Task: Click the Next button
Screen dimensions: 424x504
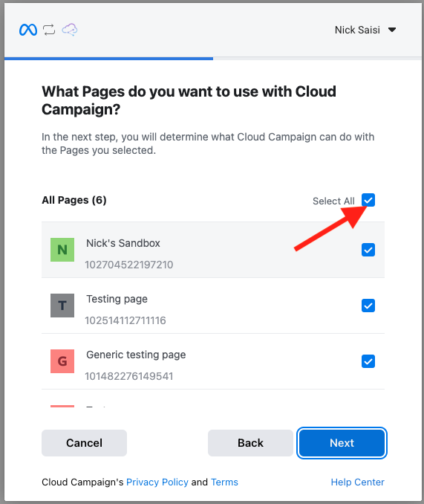Action: coord(342,443)
